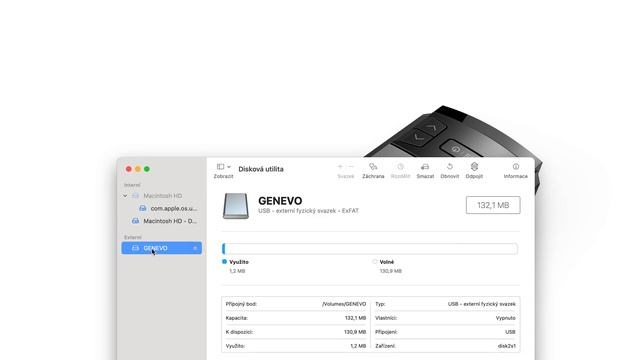Viewport: 640px width, 360px height.
Task: Click the GENEVO volume heading
Action: click(280, 201)
